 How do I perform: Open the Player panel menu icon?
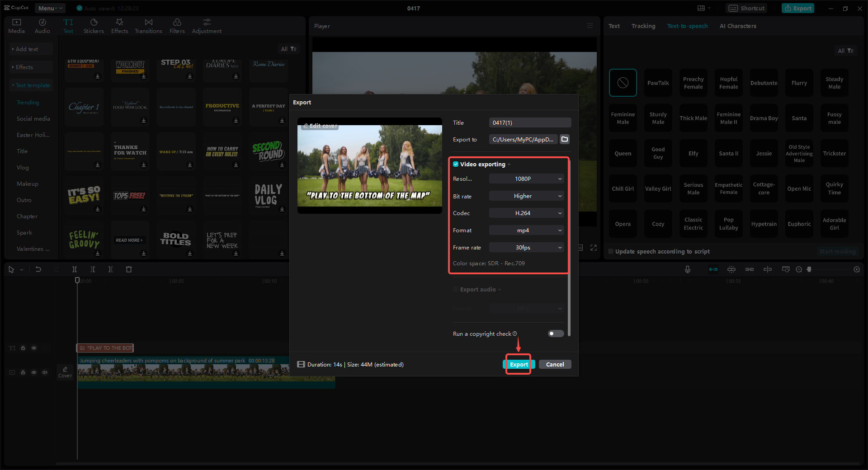590,26
